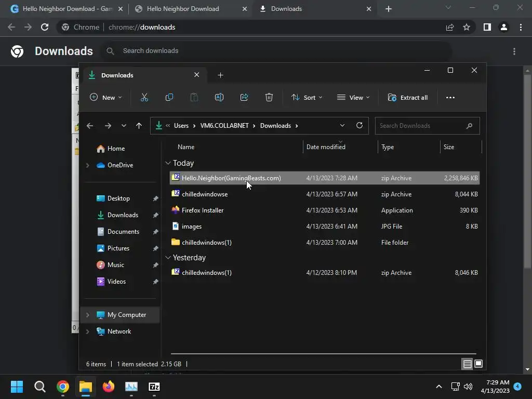Viewport: 532px width, 399px height.
Task: Switch to large thumbnails view via status bar icon
Action: 478,364
